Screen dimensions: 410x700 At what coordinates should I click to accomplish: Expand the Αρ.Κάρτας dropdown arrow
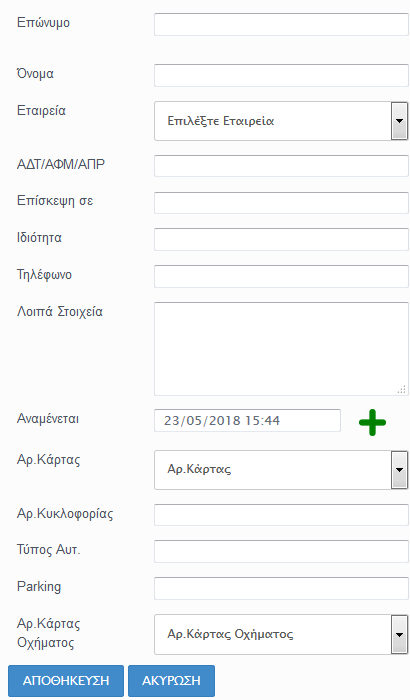399,470
